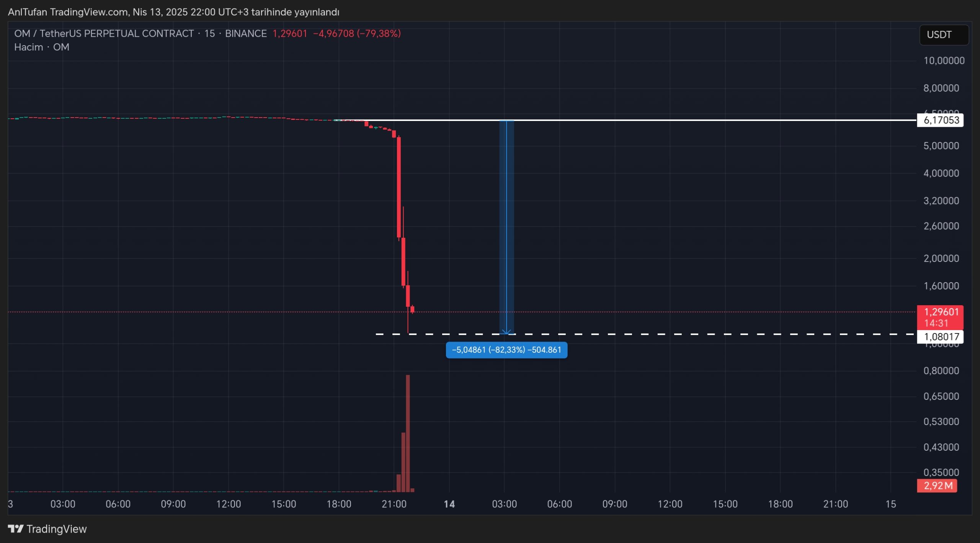
Task: Click the bold 14 date marker
Action: pos(449,504)
